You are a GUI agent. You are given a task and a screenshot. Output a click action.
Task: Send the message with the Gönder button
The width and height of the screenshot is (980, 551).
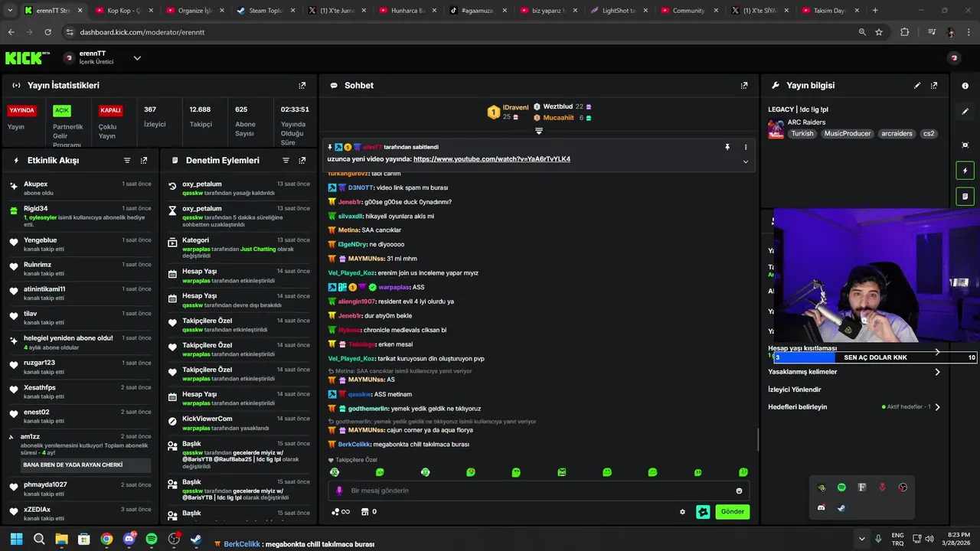click(x=733, y=512)
